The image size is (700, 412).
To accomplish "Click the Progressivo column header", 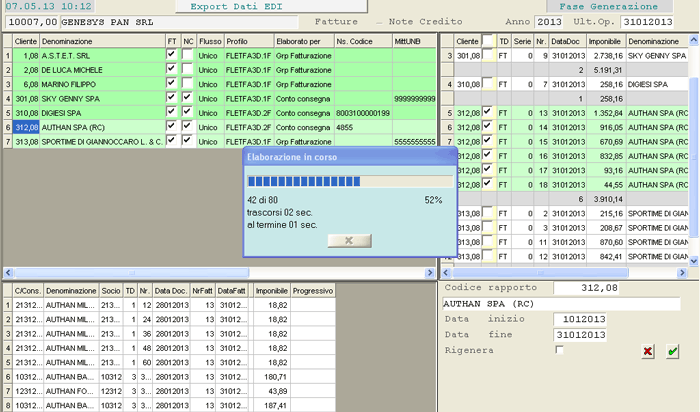I will [313, 291].
